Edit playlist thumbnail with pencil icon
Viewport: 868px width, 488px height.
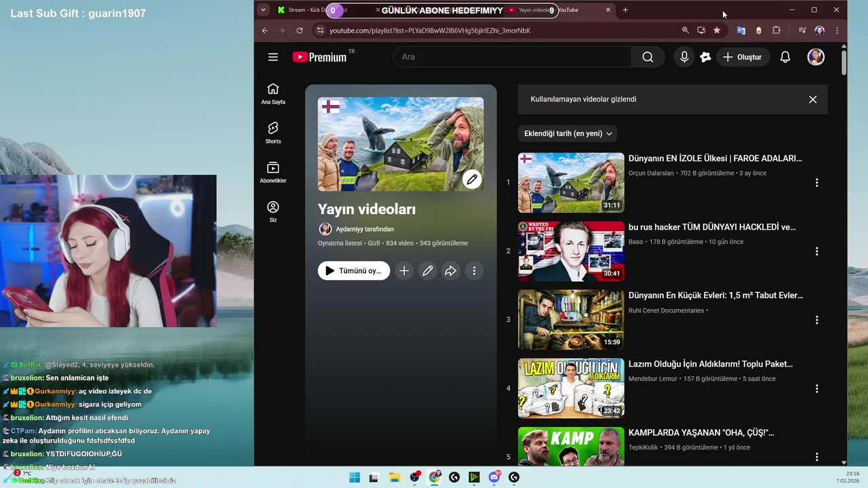coord(472,179)
